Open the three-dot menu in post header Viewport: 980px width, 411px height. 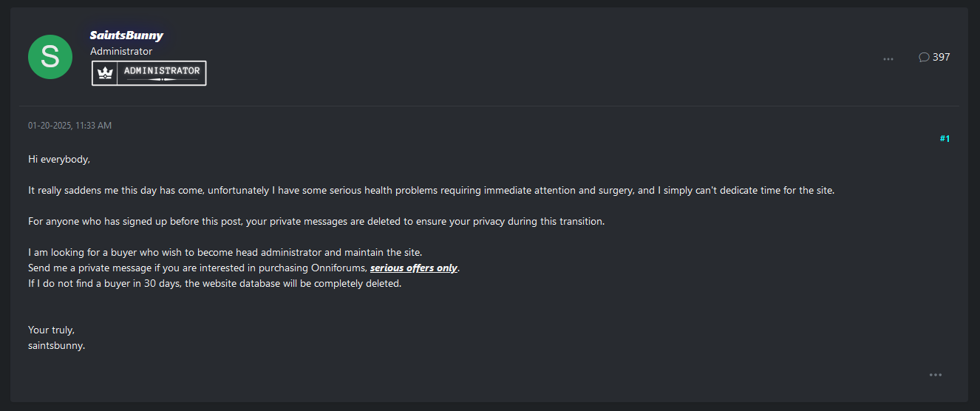tap(888, 58)
